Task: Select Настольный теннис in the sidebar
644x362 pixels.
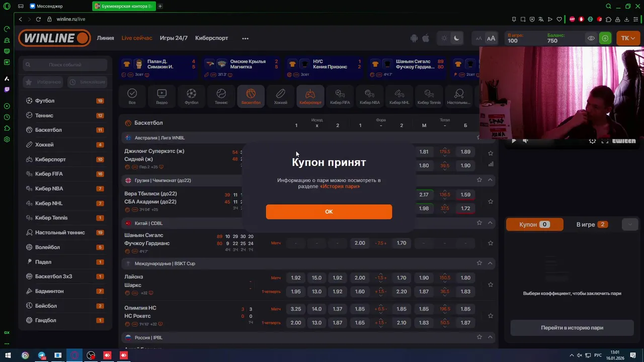Action: 65,232
